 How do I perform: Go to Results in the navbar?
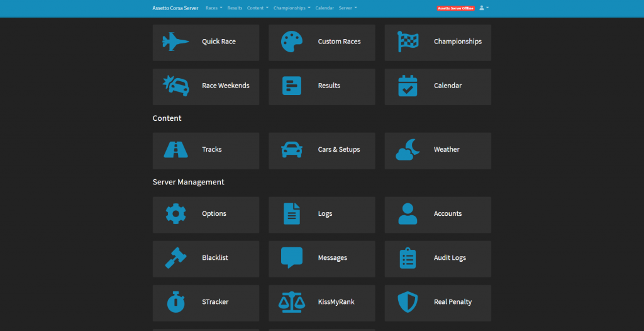pyautogui.click(x=235, y=8)
